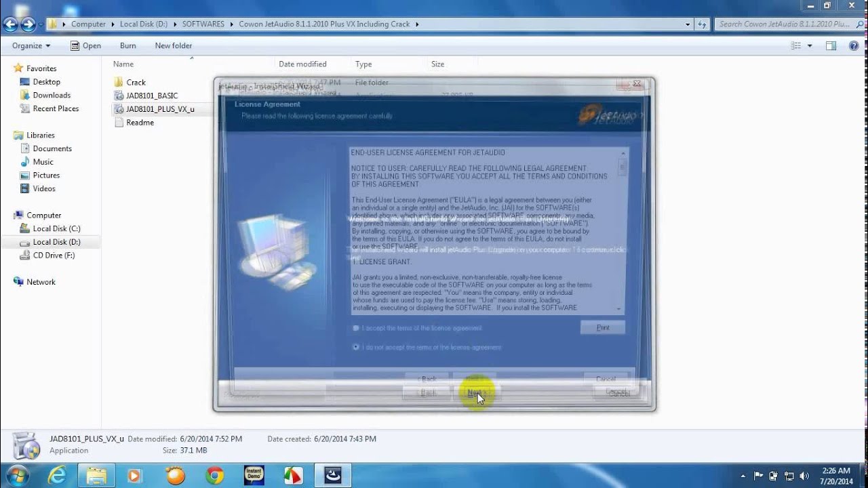This screenshot has width=868, height=488.
Task: Click the license text scrollbar thumb
Action: click(x=622, y=167)
